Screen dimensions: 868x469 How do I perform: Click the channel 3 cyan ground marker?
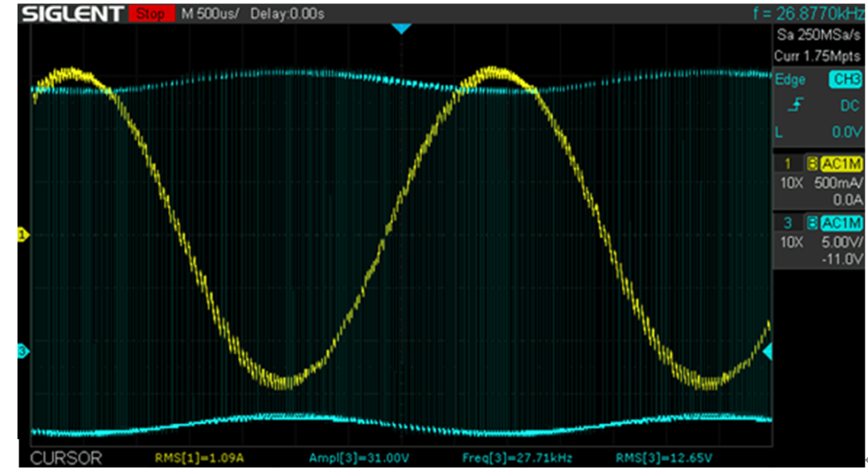[23, 351]
